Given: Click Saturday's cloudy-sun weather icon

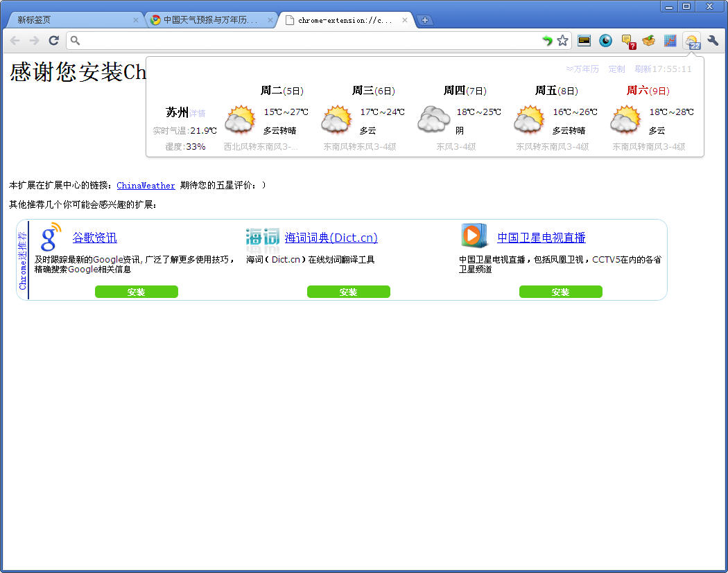Looking at the screenshot, I should point(626,119).
